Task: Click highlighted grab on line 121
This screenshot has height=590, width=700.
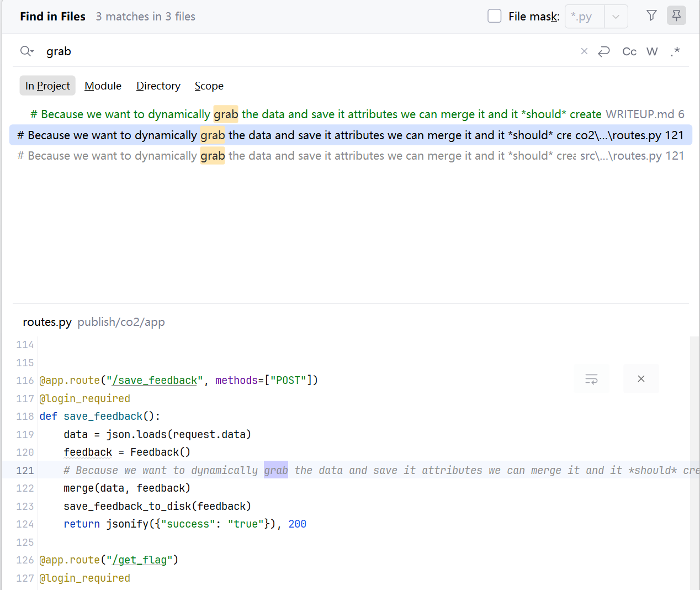Action: coord(276,471)
